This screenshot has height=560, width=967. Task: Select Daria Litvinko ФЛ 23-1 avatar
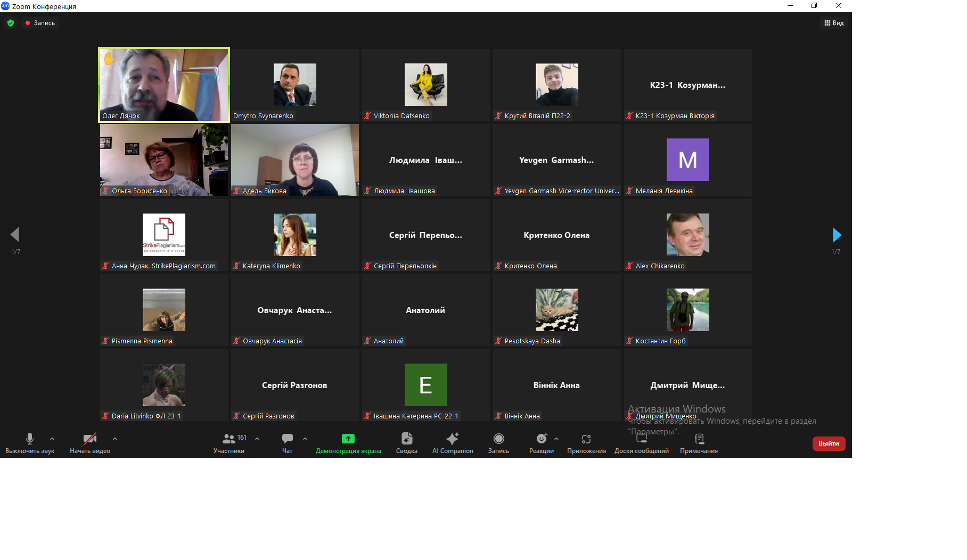coord(164,385)
